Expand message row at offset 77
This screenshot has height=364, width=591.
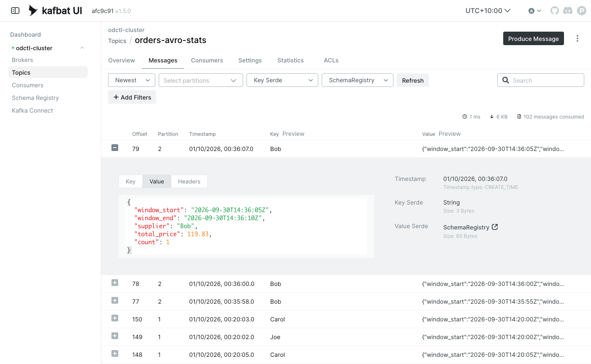(x=115, y=300)
